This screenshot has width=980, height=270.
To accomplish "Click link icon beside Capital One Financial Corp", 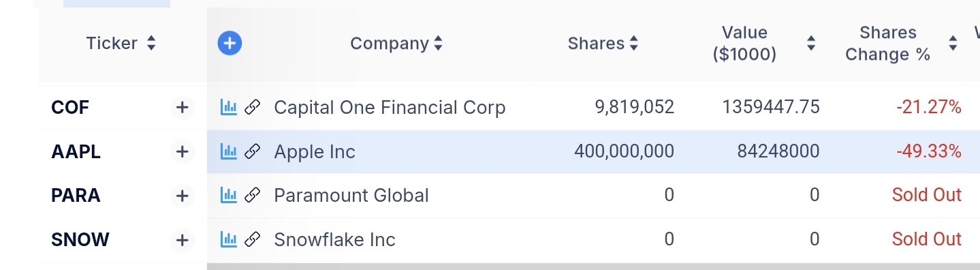I will (253, 107).
